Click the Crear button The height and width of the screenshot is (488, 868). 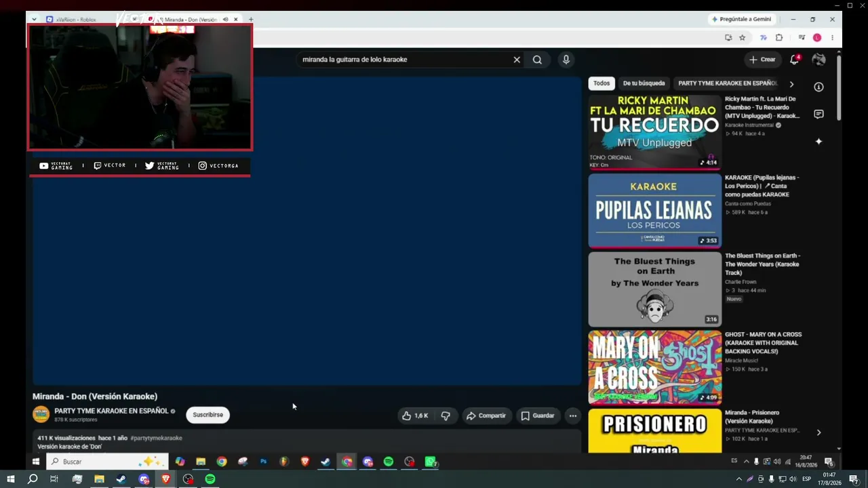pyautogui.click(x=762, y=60)
